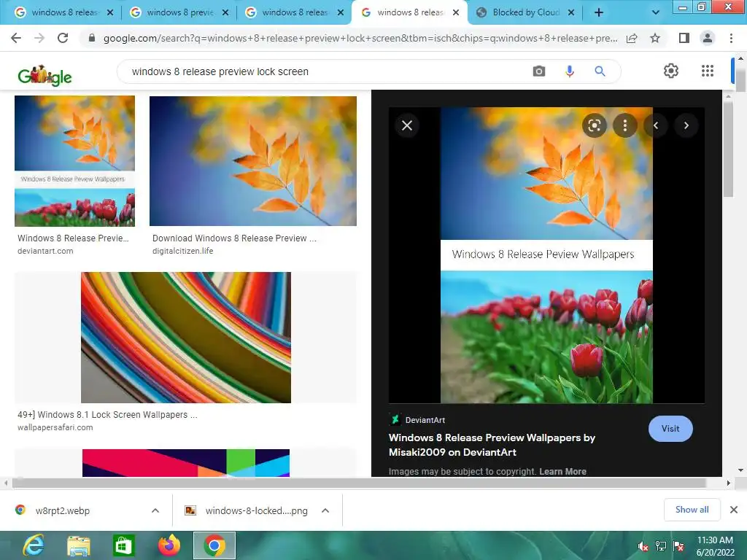The width and height of the screenshot is (747, 560).
Task: Click the address bar URL
Action: point(360,38)
